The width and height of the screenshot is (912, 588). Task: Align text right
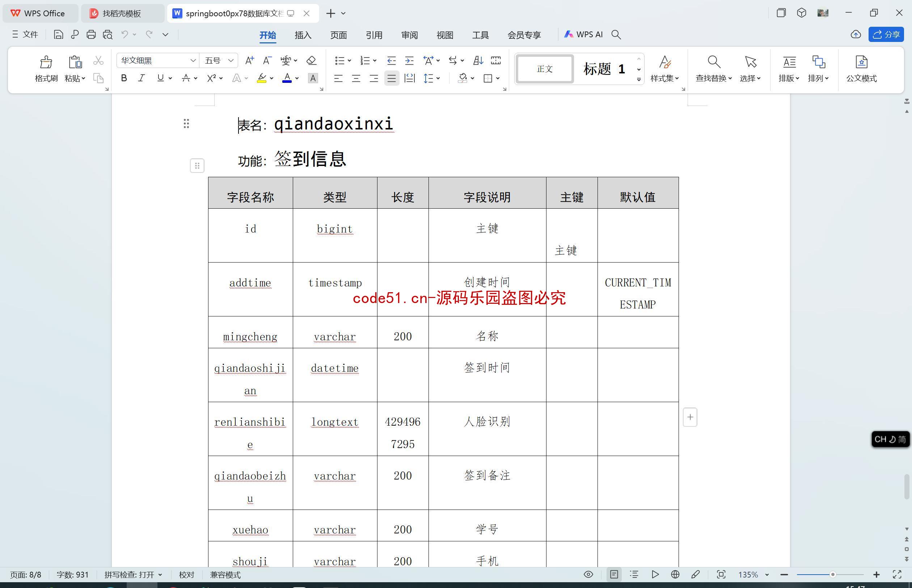[373, 78]
